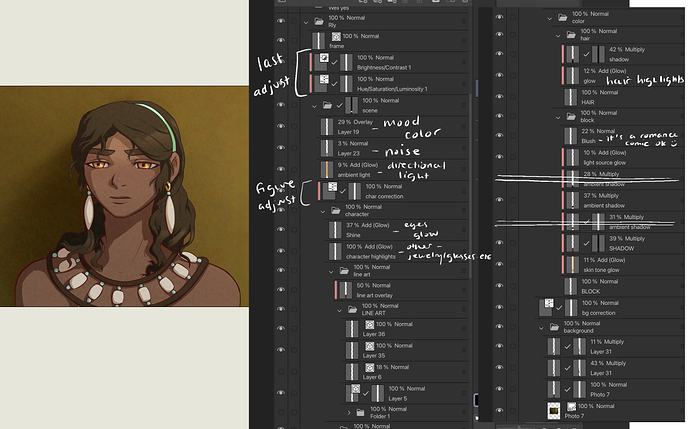Toggle visibility of the Blush layer
The width and height of the screenshot is (690, 429).
[499, 136]
